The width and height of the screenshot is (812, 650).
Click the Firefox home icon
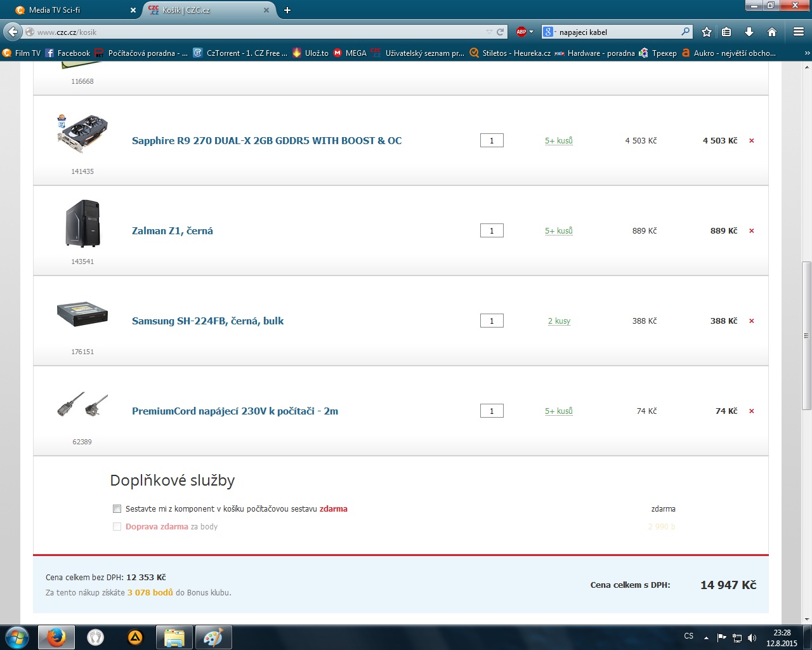(x=772, y=32)
